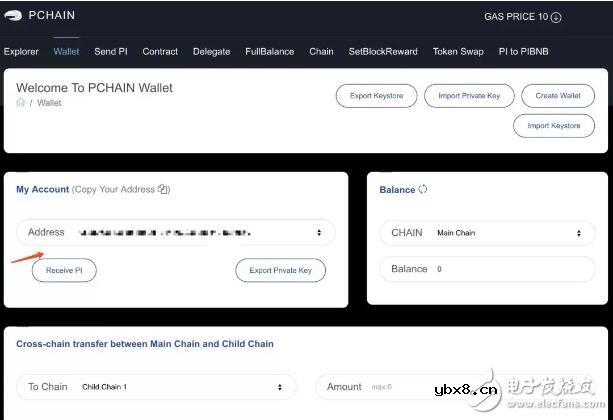613x420 pixels.
Task: Click the PCHAIN brand name
Action: tap(52, 15)
